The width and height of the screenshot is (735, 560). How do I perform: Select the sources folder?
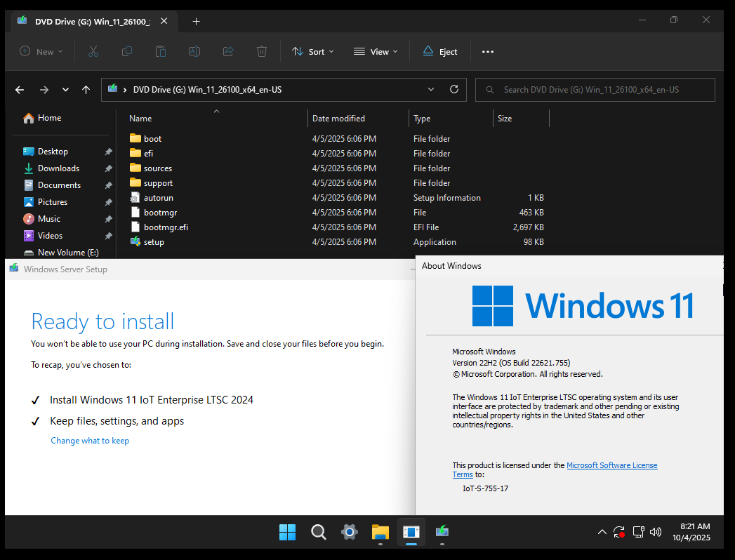(x=151, y=168)
